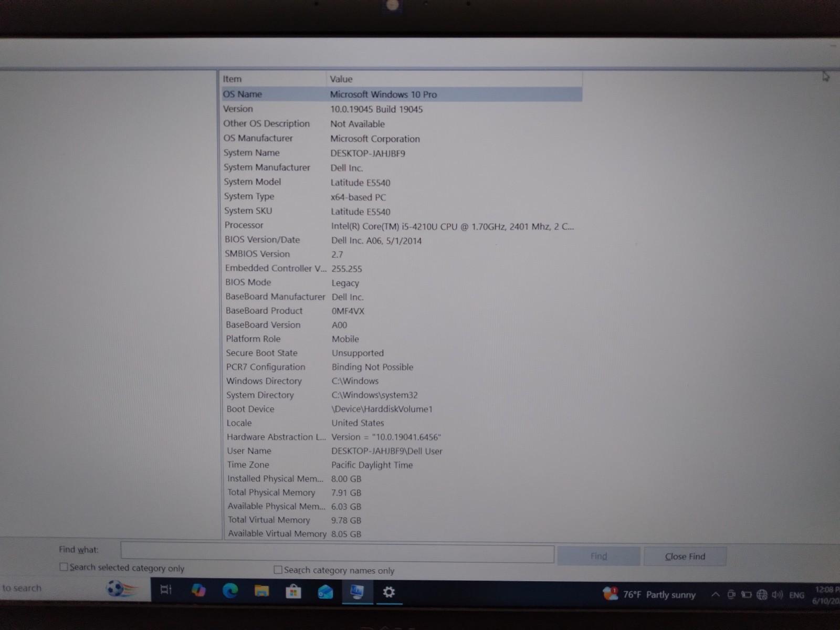Sort by the Value column header
This screenshot has height=630, width=840.
point(454,79)
